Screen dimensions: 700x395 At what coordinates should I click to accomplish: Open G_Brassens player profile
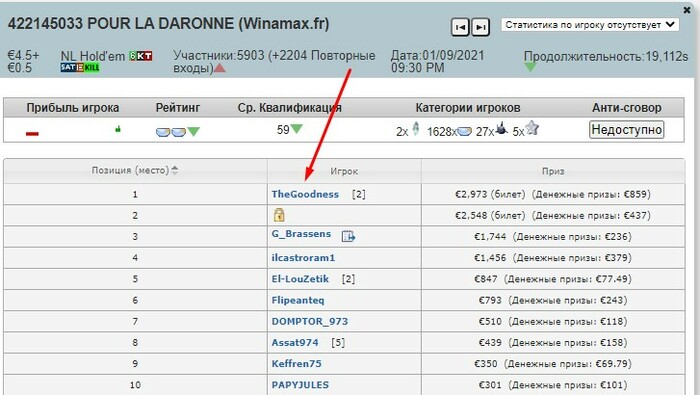point(301,234)
